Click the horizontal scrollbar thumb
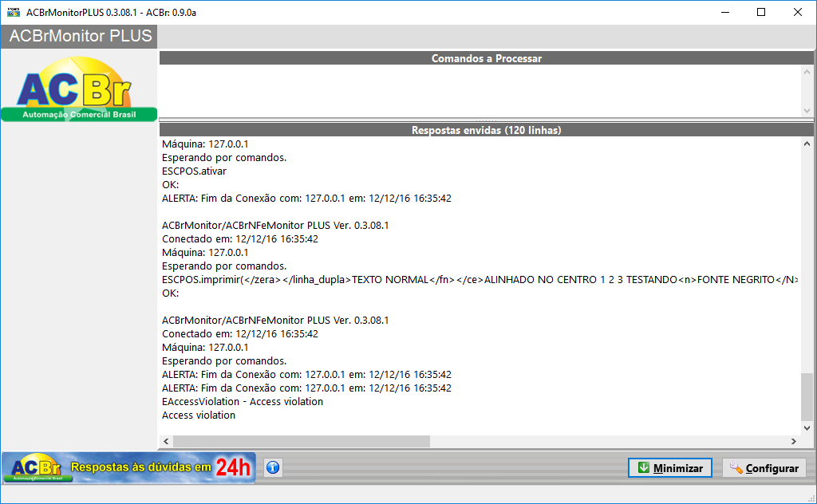 [x=302, y=441]
